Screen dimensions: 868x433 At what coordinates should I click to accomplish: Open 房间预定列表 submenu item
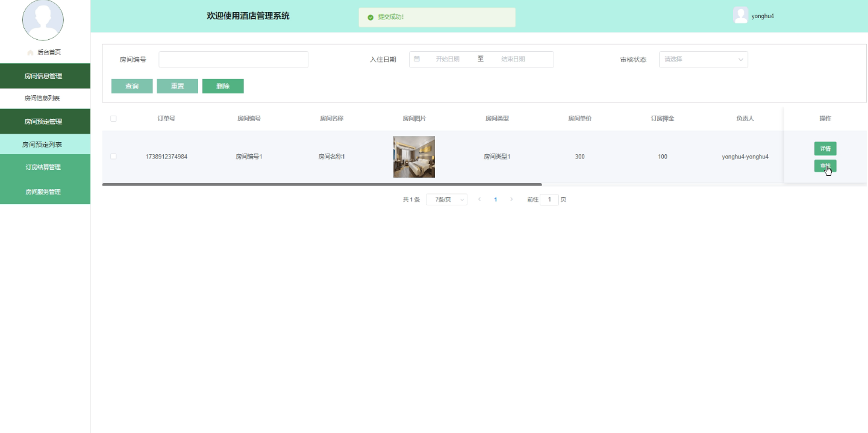pyautogui.click(x=45, y=145)
